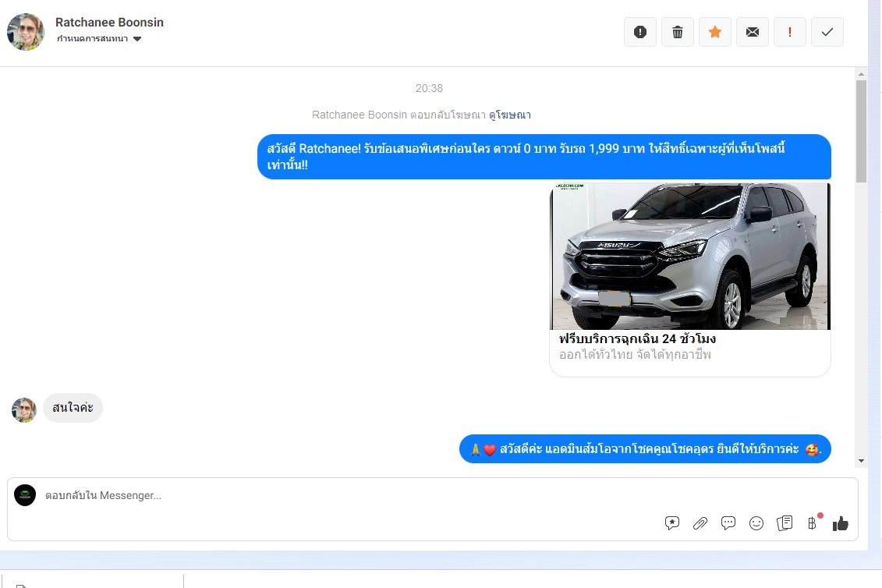Open the speech bubble quick reply icon
The image size is (882, 588).
pyautogui.click(x=728, y=523)
